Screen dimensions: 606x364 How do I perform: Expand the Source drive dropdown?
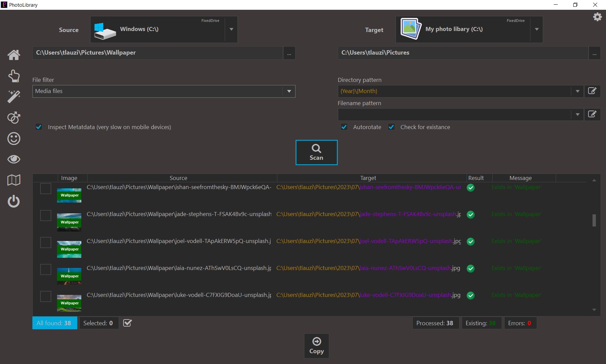[x=231, y=29]
